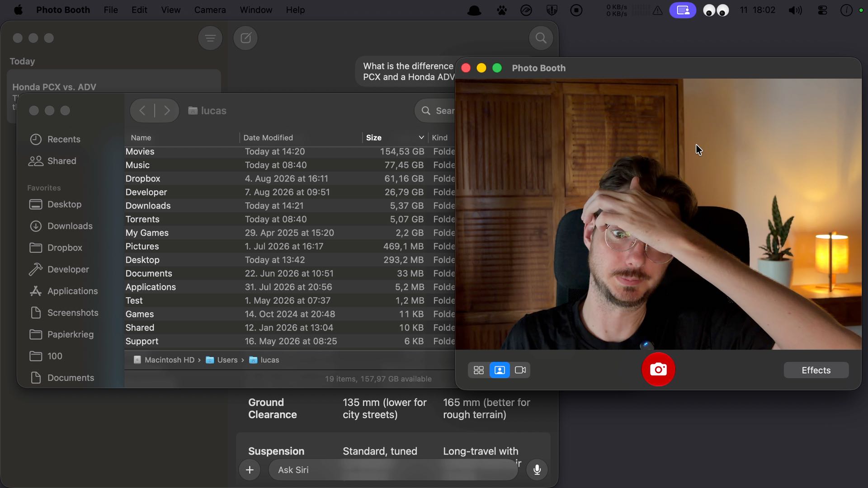
Task: Take a photo with the red camera button
Action: [x=658, y=370]
